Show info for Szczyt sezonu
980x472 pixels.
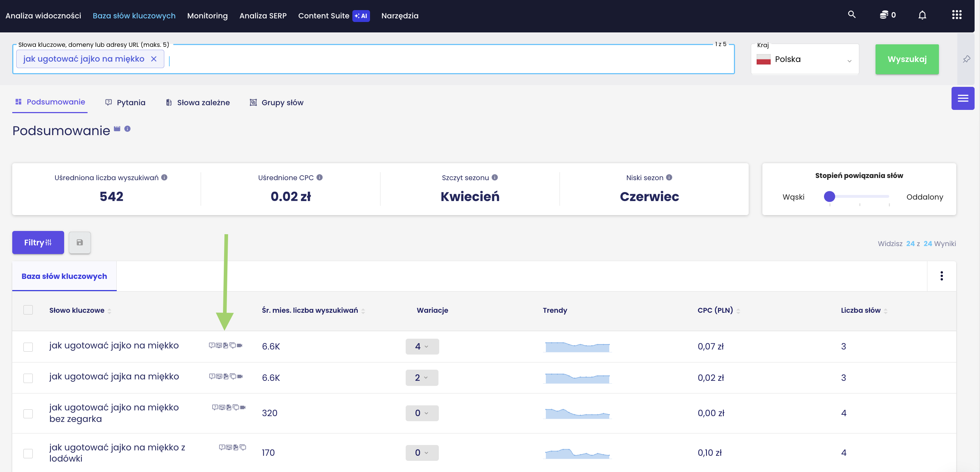495,178
